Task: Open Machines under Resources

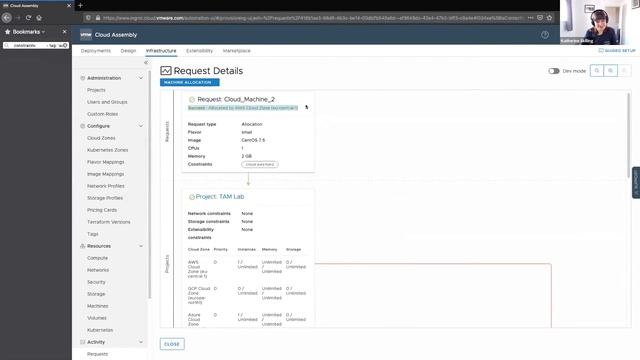Action: [x=98, y=306]
